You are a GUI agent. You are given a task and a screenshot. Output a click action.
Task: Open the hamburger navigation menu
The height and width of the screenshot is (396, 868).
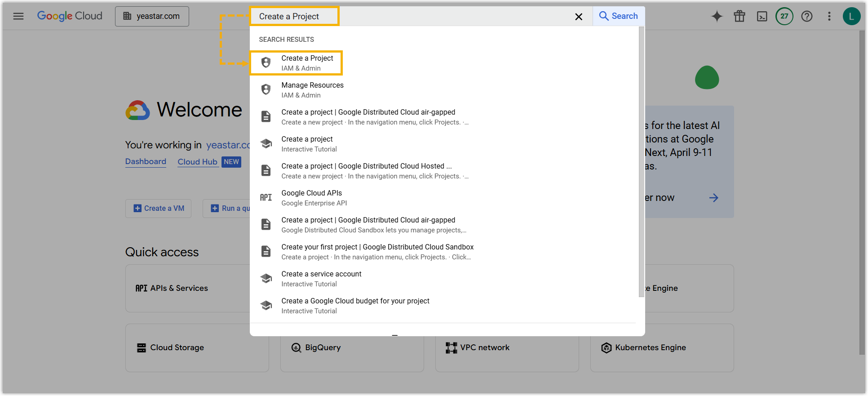(18, 16)
